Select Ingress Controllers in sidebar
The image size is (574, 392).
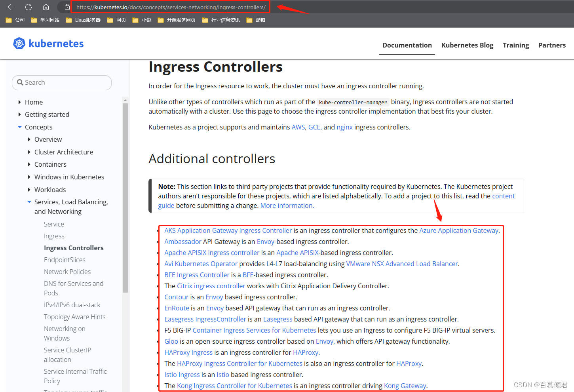(x=74, y=248)
